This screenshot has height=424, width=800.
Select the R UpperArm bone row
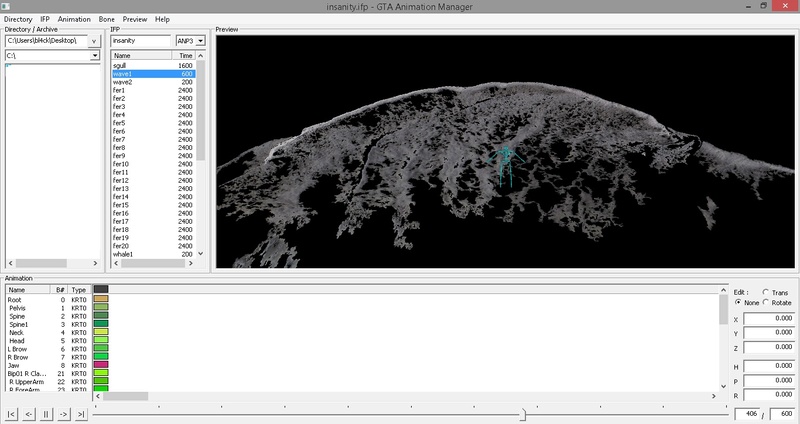48,382
